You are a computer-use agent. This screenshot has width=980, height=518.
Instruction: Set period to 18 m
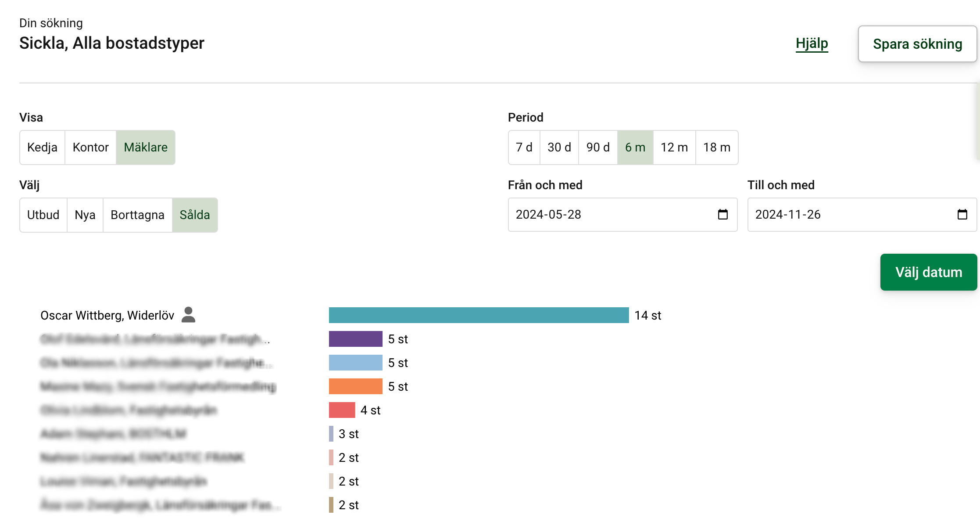pyautogui.click(x=717, y=147)
